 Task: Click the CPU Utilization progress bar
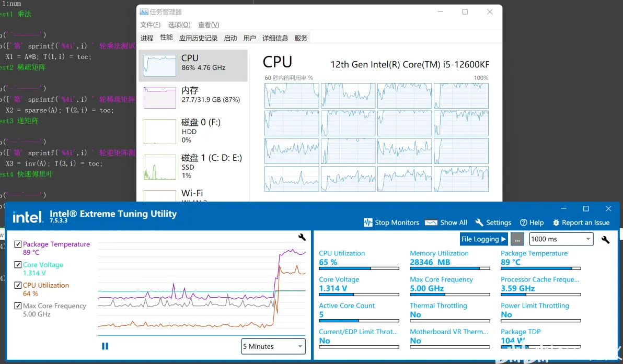(x=359, y=268)
